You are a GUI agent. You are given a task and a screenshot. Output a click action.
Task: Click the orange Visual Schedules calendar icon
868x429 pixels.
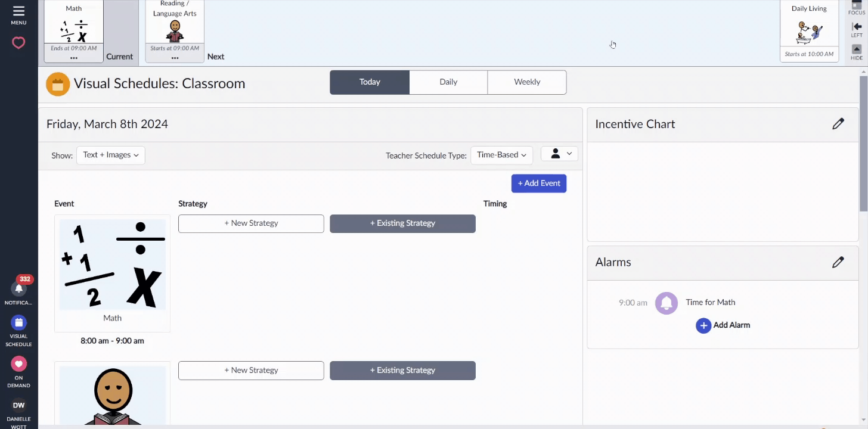tap(58, 84)
